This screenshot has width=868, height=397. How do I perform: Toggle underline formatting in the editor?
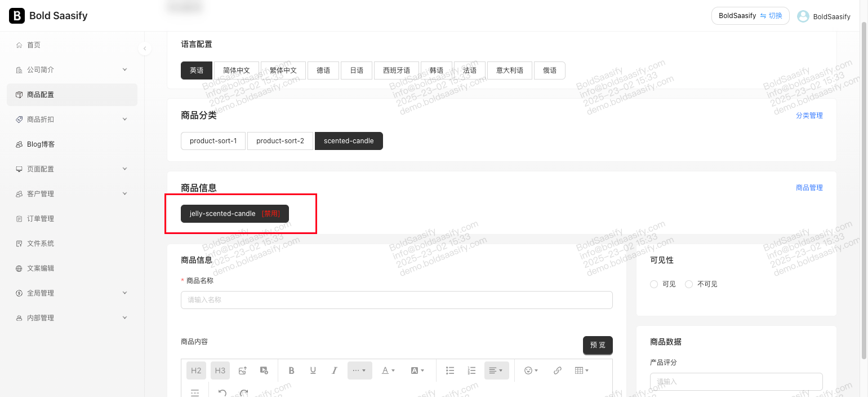(x=313, y=370)
